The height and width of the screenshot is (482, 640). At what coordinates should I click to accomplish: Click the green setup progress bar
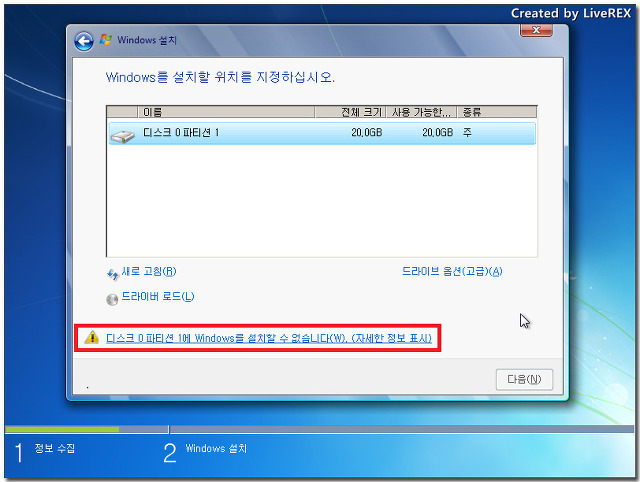[62, 429]
